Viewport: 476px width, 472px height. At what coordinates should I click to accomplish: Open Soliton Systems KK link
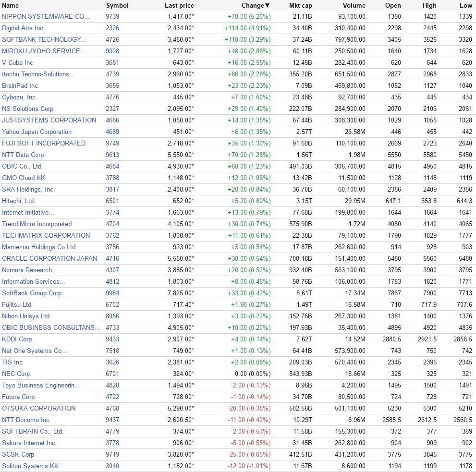pyautogui.click(x=30, y=466)
